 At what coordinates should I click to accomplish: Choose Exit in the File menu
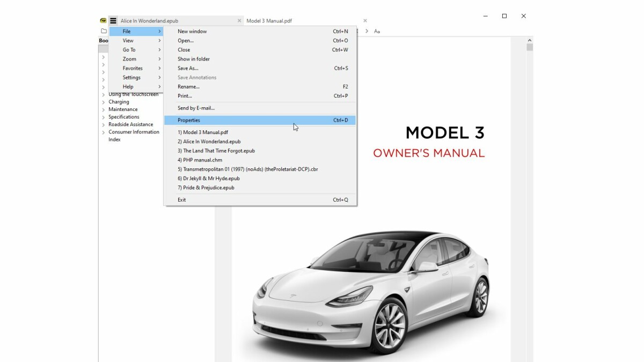260,200
